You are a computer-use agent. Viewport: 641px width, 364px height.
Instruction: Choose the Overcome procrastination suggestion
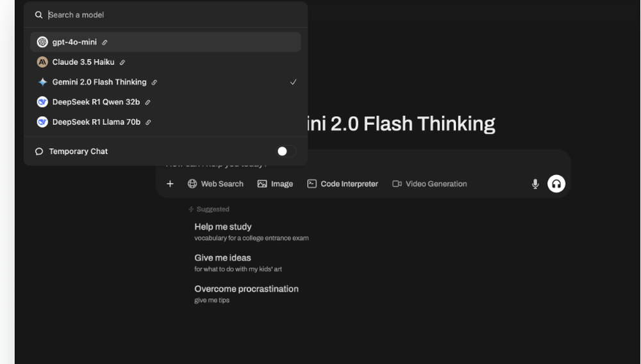pyautogui.click(x=246, y=294)
